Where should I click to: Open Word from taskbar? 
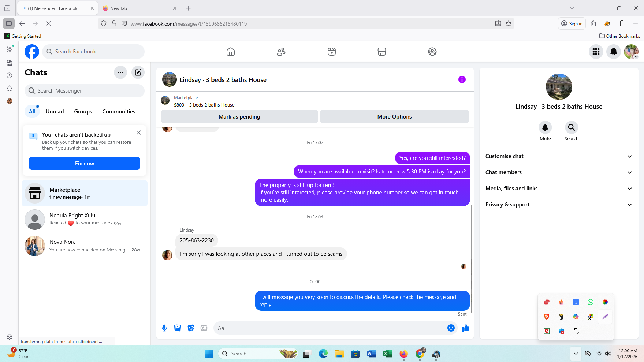pyautogui.click(x=371, y=354)
